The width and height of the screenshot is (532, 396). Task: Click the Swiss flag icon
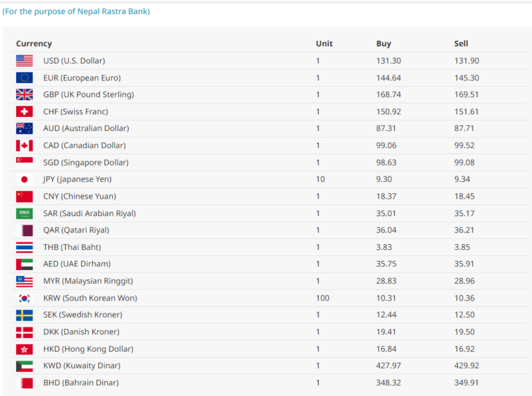[x=24, y=111]
